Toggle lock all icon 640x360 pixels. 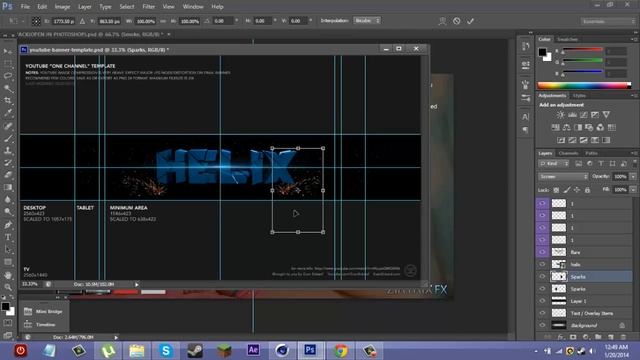point(587,190)
